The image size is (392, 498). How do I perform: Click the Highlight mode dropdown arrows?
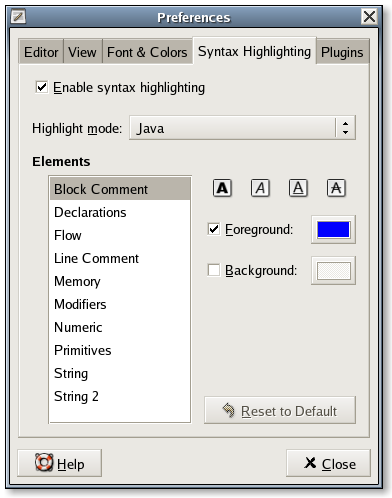pos(345,128)
